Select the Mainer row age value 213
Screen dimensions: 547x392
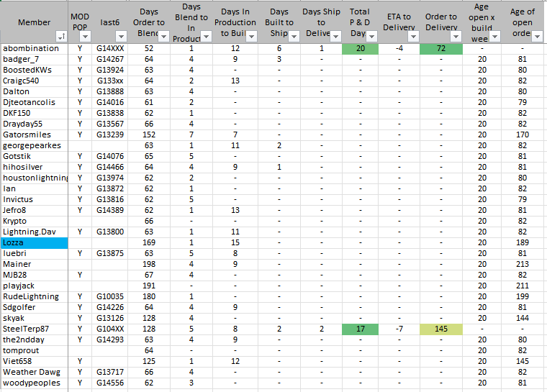coord(522,265)
